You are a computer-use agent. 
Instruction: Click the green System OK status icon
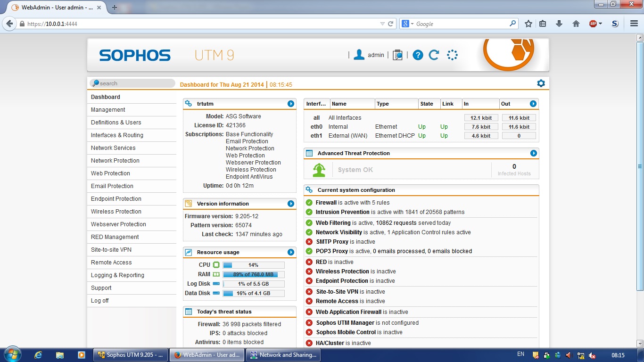[x=319, y=170]
